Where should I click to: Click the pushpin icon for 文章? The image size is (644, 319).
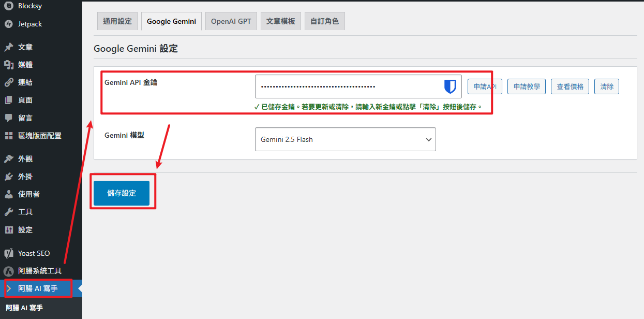click(x=8, y=47)
